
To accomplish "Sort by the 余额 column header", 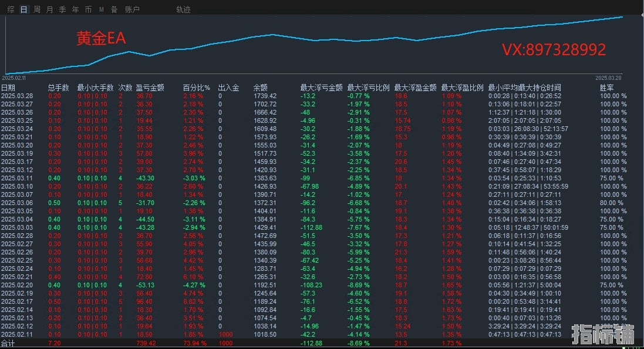I will point(260,88).
